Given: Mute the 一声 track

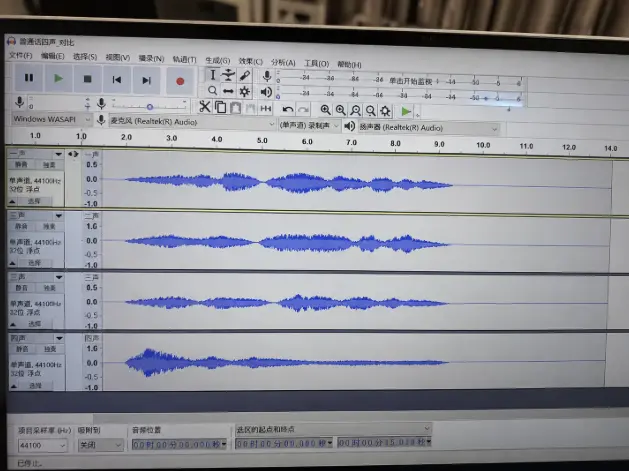Looking at the screenshot, I should (21, 164).
